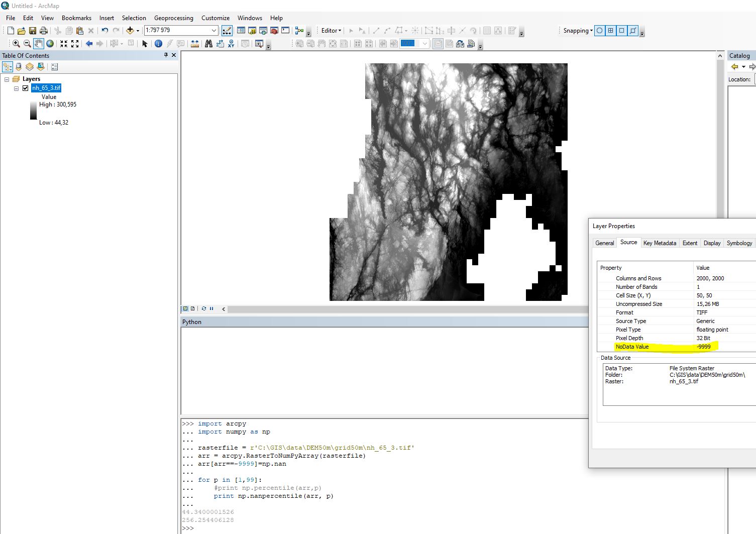Open the Find binoculars tool

pos(208,44)
